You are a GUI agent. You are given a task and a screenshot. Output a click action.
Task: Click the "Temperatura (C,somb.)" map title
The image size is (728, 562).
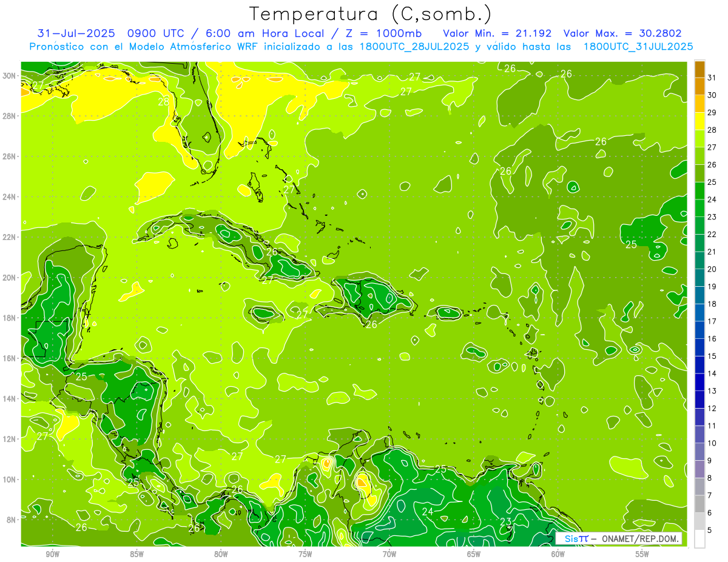(371, 14)
